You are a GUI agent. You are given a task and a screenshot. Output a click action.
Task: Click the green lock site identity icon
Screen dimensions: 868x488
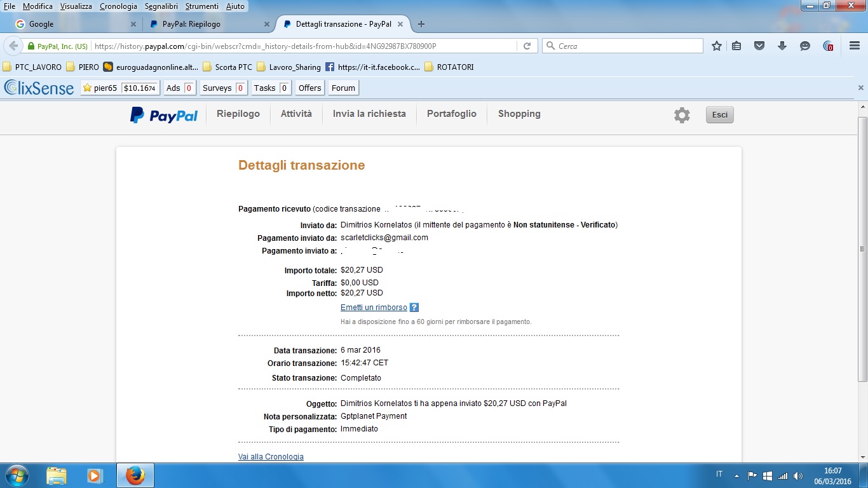30,46
